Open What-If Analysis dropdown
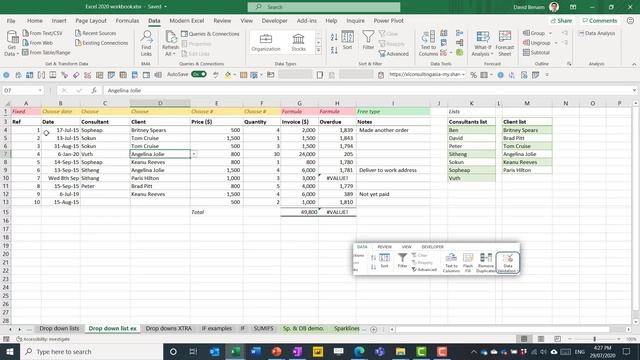640x360 pixels. pos(482,43)
